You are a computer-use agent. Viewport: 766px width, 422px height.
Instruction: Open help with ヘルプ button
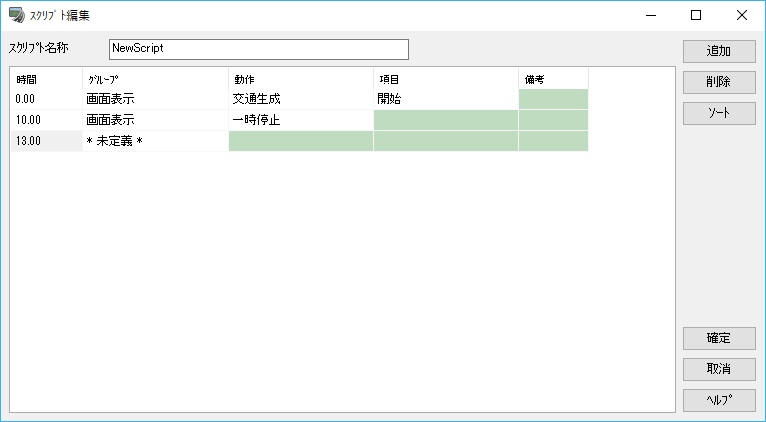719,400
